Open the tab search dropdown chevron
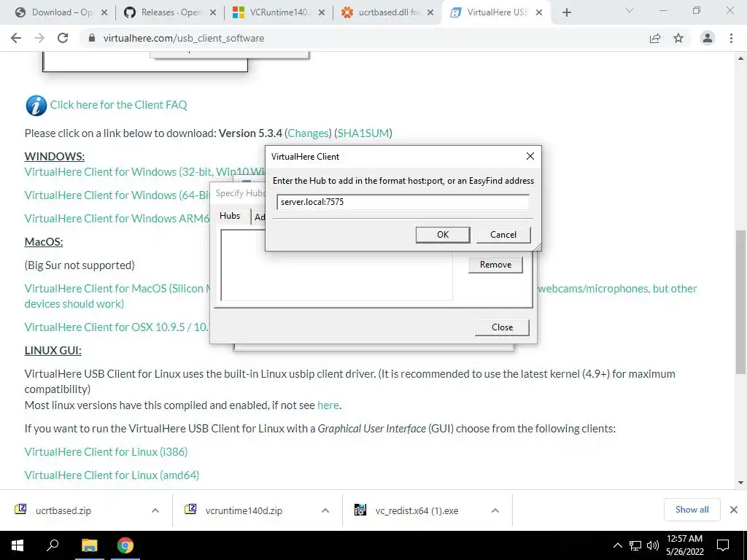 point(630,10)
